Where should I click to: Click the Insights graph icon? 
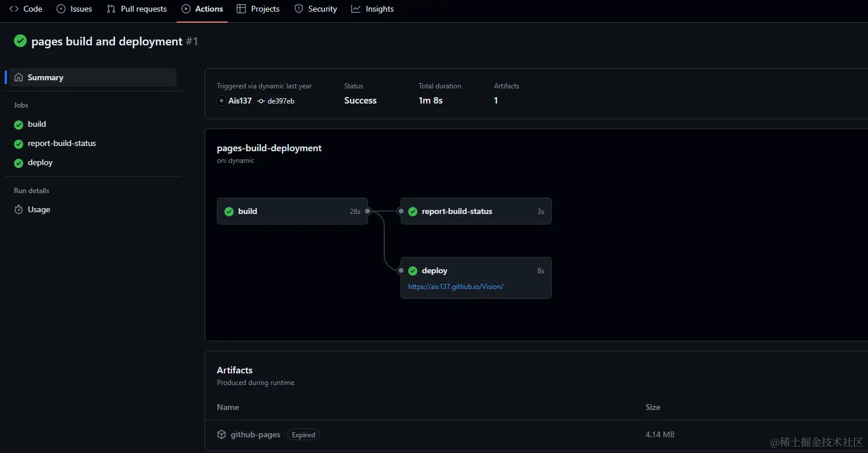(x=356, y=9)
